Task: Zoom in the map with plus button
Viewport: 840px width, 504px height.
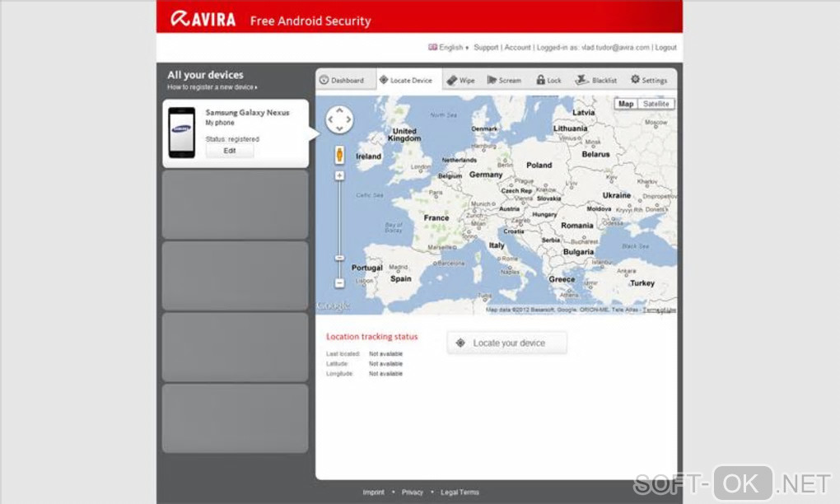Action: (339, 175)
